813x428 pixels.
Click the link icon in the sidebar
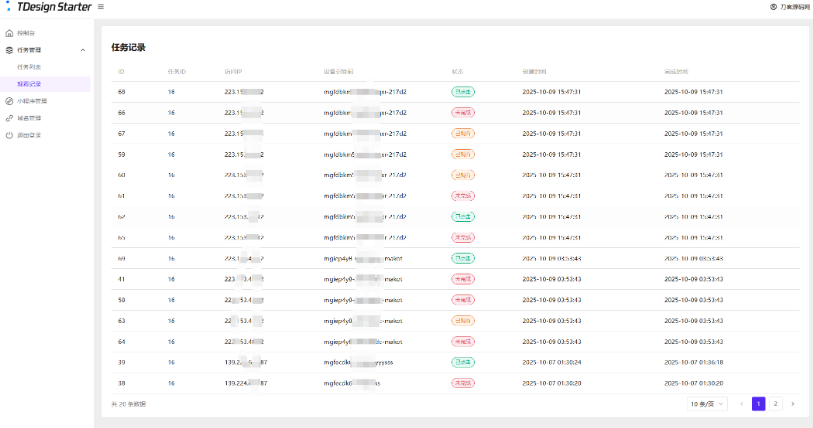[10, 118]
